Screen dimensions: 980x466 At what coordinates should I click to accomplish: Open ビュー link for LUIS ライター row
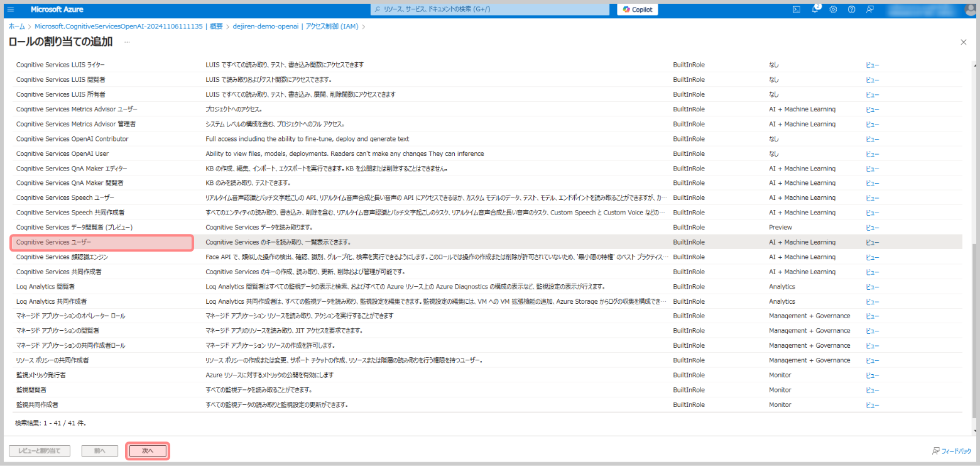tap(873, 65)
